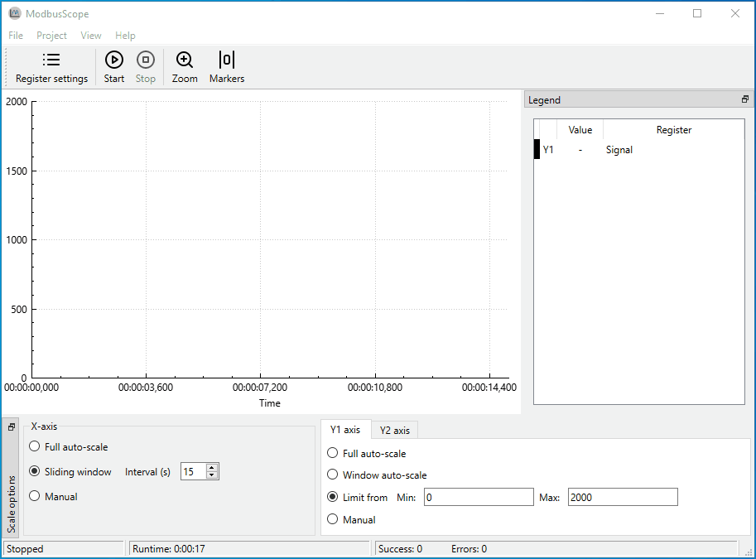Enable Manual scaling for the X-axis
The image size is (756, 559).
point(34,496)
